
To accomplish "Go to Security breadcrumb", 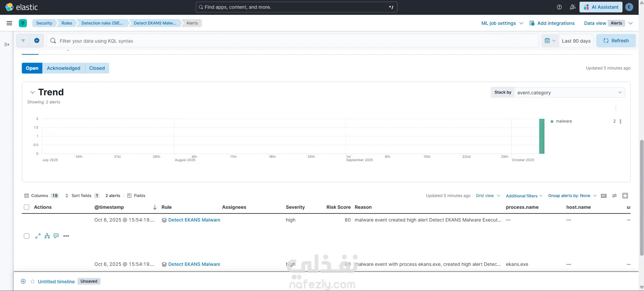I will point(44,23).
